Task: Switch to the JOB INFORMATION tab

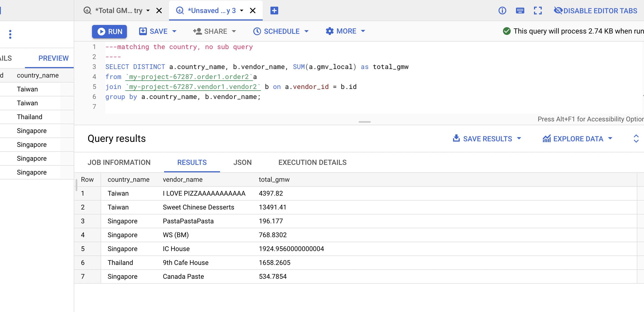Action: pos(119,162)
